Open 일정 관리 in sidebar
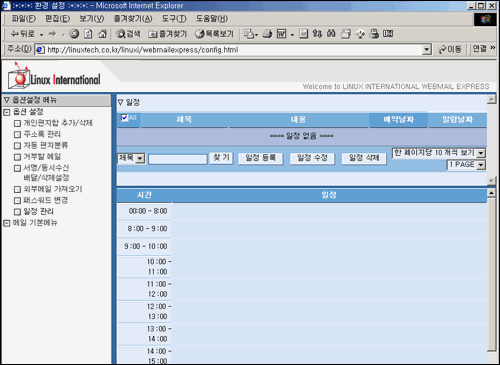Viewport: 500px width, 365px height. click(38, 212)
